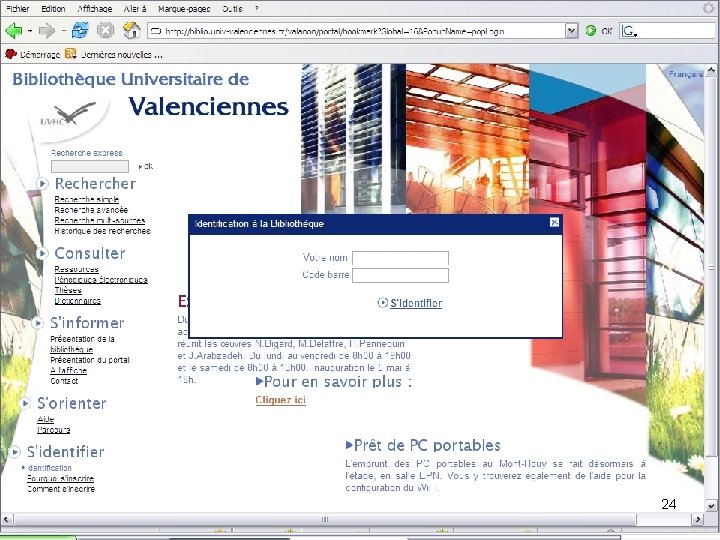Click the round arrow icon next to Consulter
Screen dimensions: 720x540
pos(42,253)
